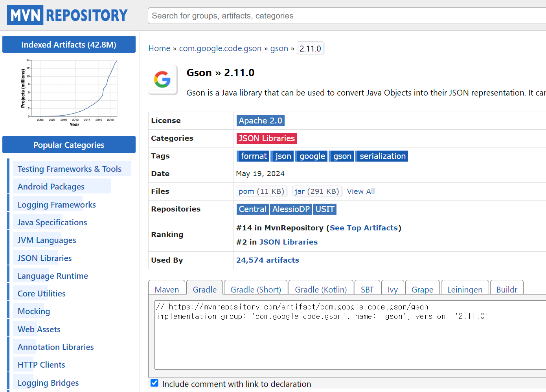Screen dimensions: 546x392
Task: Open the 24,574 artifacts link
Action: [x=268, y=260]
